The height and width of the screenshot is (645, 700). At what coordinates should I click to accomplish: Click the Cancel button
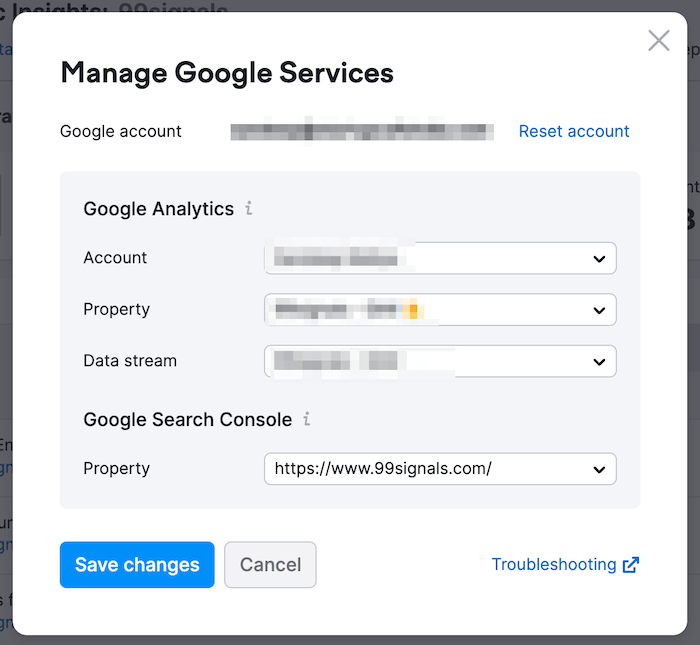(x=270, y=565)
